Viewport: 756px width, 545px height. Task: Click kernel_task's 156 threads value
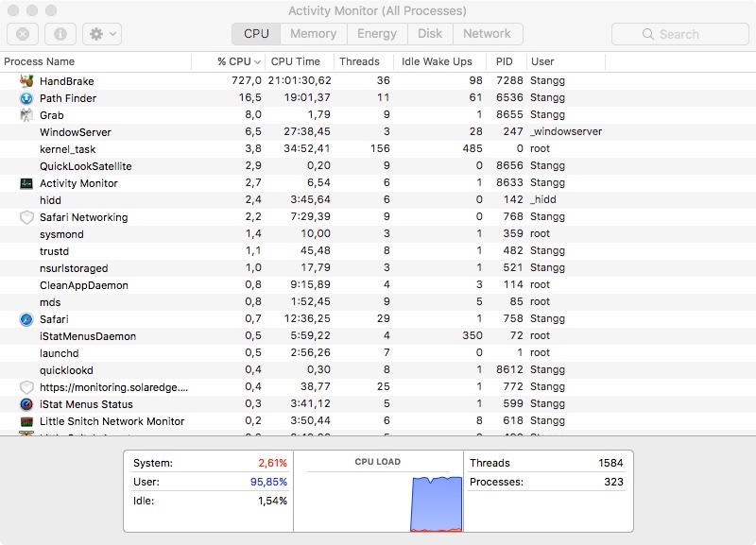(x=380, y=148)
